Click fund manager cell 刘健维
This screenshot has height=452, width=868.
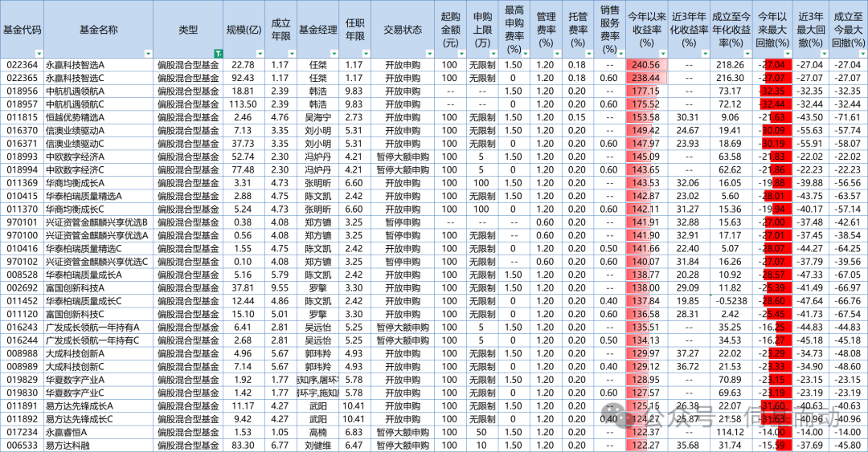[x=317, y=446]
